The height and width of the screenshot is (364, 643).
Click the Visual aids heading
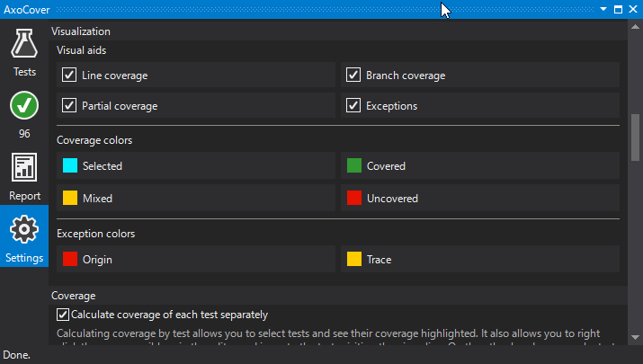click(81, 50)
